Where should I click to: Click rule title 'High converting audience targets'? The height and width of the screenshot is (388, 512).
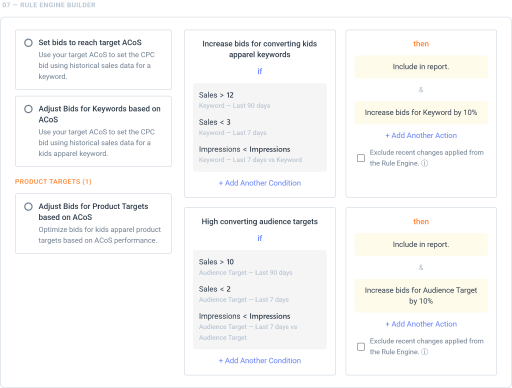pos(260,222)
